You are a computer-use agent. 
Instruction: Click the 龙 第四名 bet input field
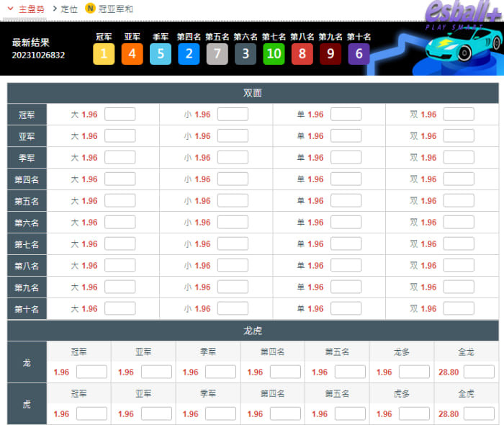coord(285,372)
